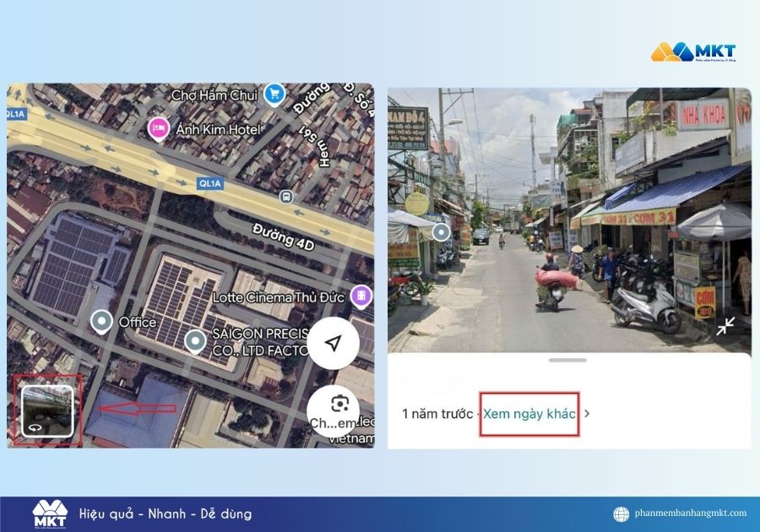Click the rotation pegman icon on the thumbnail
This screenshot has width=760, height=532.
34,427
